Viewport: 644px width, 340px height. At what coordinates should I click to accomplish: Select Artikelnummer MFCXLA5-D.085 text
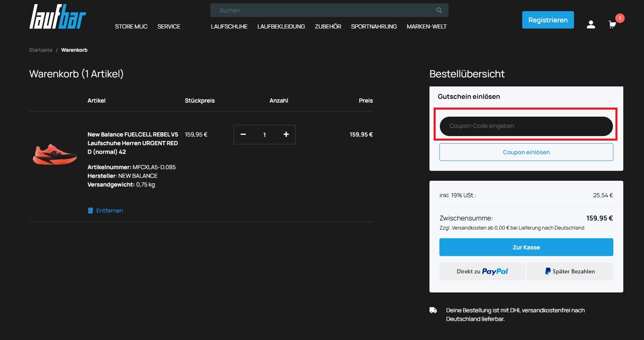tap(132, 167)
